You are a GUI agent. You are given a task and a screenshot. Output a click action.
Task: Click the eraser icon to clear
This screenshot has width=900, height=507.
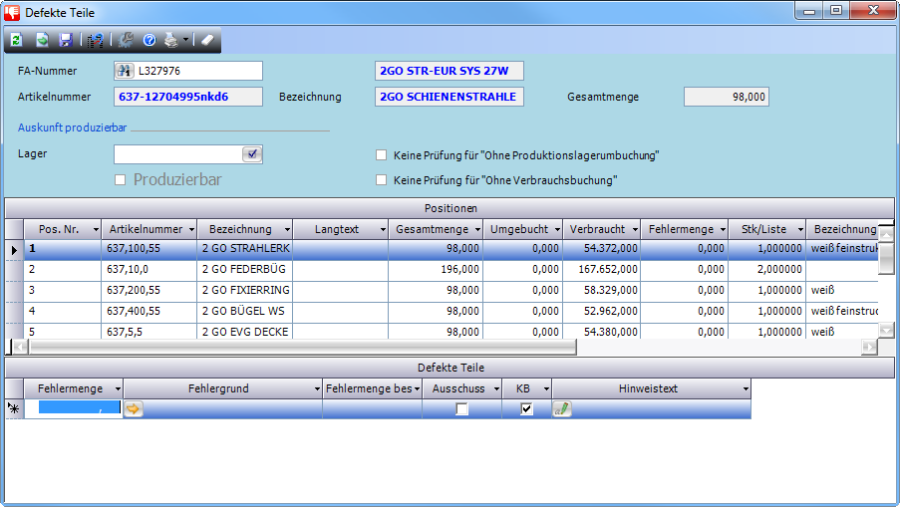(x=206, y=41)
